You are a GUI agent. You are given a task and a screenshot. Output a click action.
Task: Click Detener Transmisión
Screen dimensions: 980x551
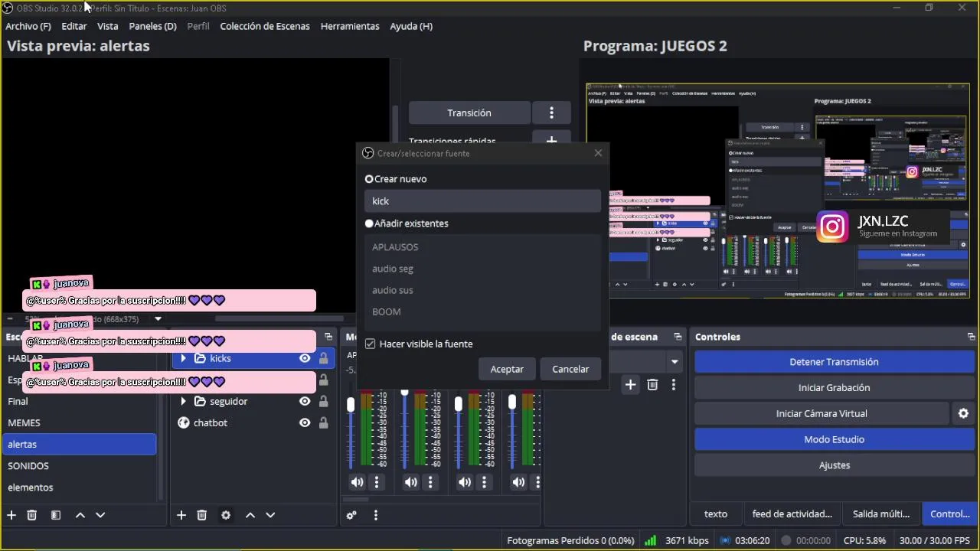point(834,362)
